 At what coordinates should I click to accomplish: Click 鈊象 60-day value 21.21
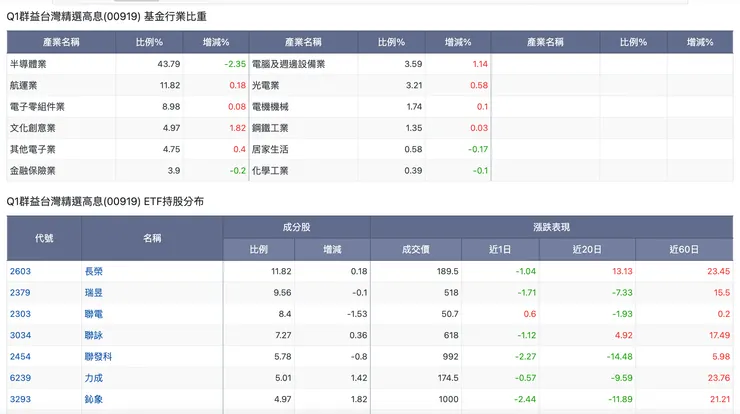tap(720, 399)
